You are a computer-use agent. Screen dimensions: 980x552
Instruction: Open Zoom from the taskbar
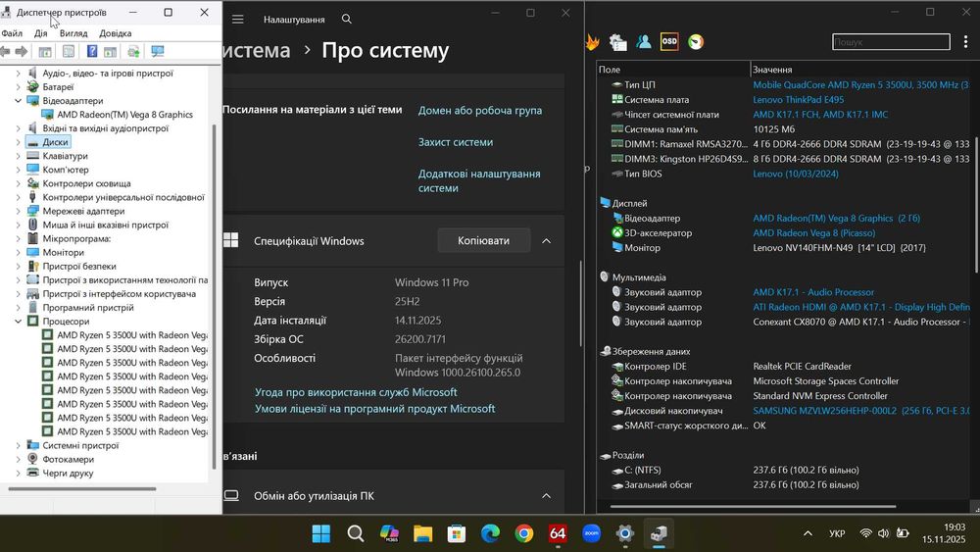591,533
